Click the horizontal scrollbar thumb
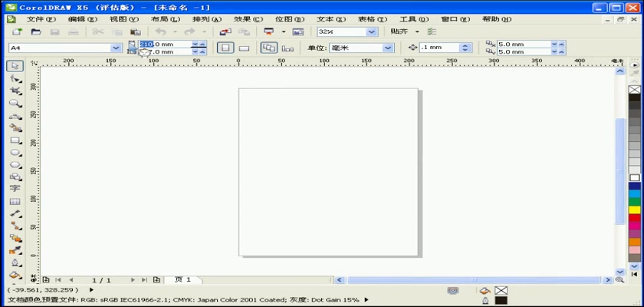The width and height of the screenshot is (644, 307). pos(474,280)
